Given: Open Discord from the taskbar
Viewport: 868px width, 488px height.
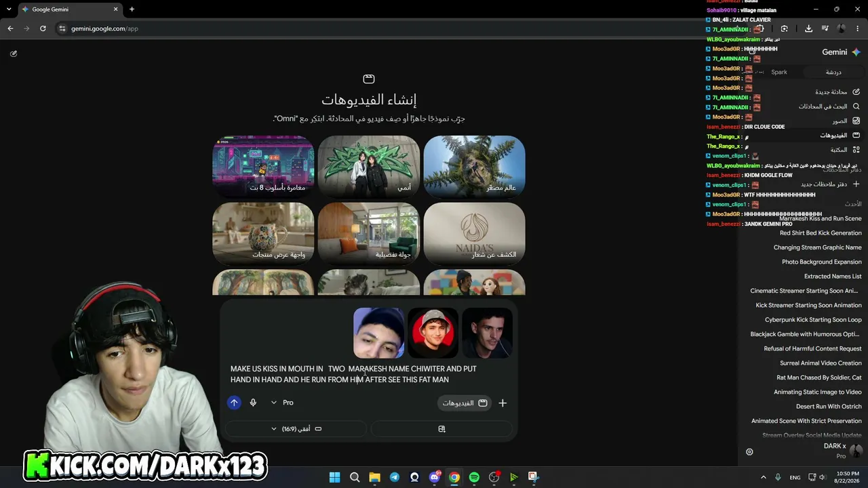Looking at the screenshot, I should pyautogui.click(x=435, y=477).
